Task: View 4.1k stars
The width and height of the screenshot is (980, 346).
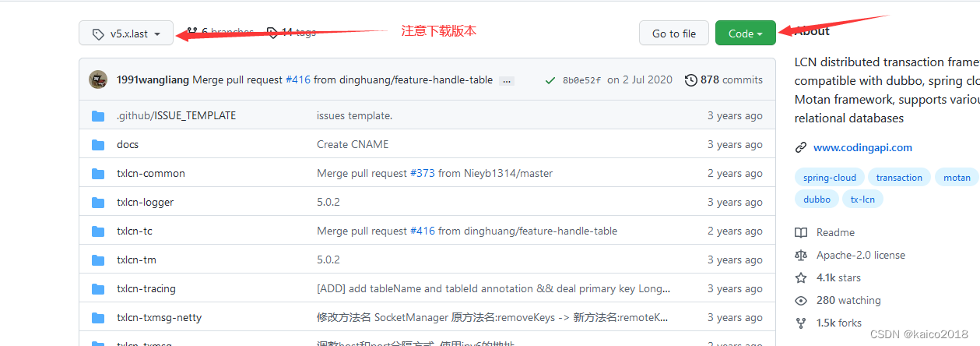Action: (838, 277)
